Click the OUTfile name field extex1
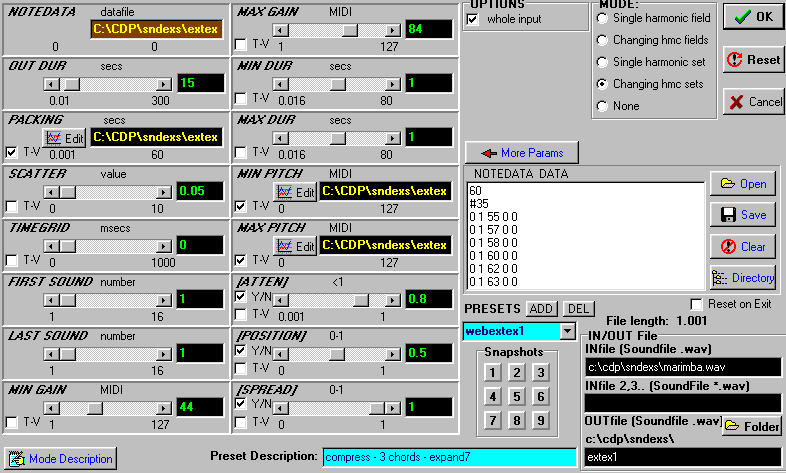The width and height of the screenshot is (786, 473). [683, 457]
